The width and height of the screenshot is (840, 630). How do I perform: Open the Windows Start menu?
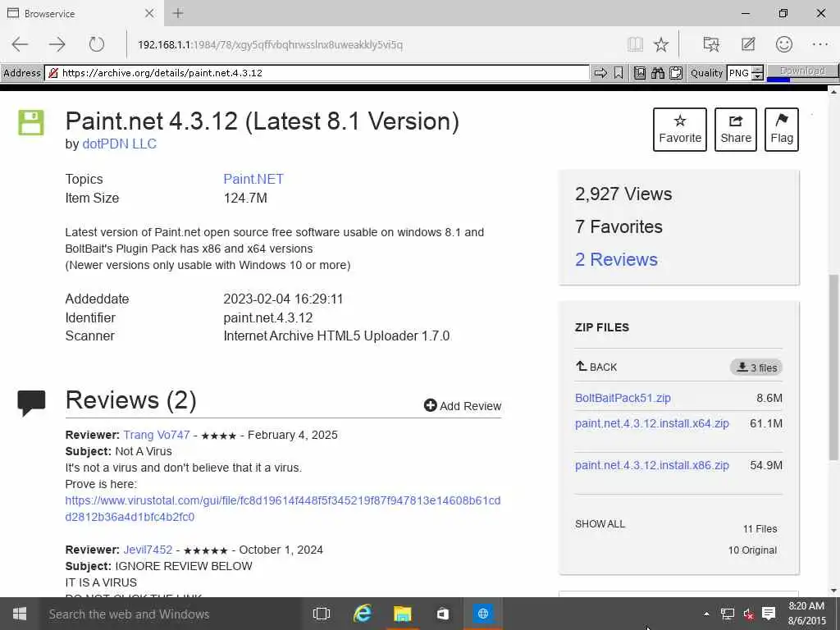(x=20, y=614)
